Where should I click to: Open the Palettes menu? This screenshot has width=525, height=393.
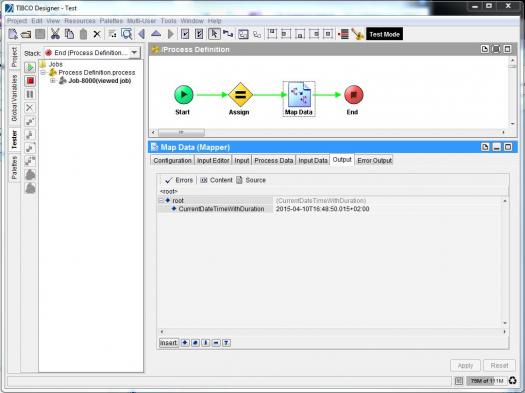click(x=111, y=21)
